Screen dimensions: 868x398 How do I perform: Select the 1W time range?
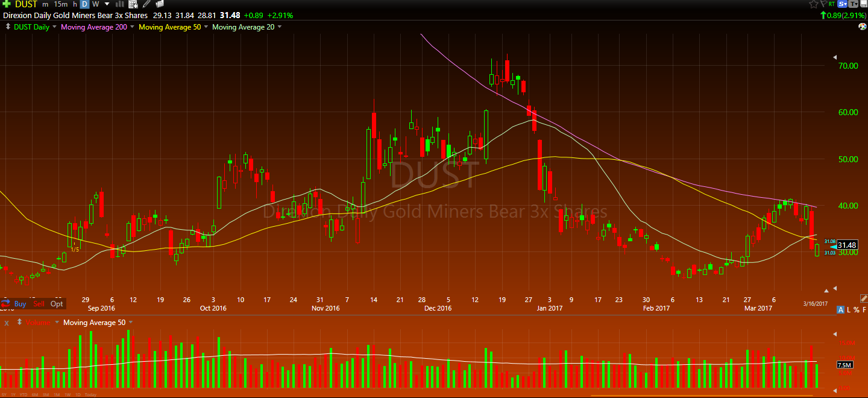[x=67, y=394]
